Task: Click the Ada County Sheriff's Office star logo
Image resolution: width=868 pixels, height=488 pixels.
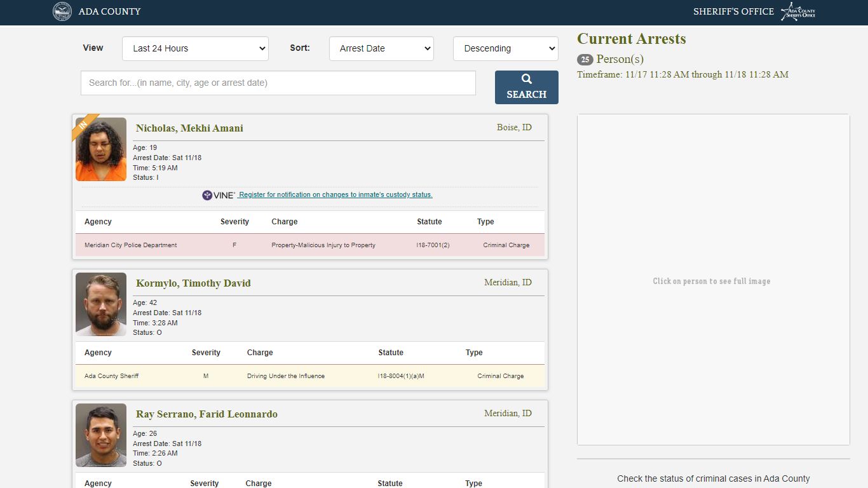Action: coord(797,11)
